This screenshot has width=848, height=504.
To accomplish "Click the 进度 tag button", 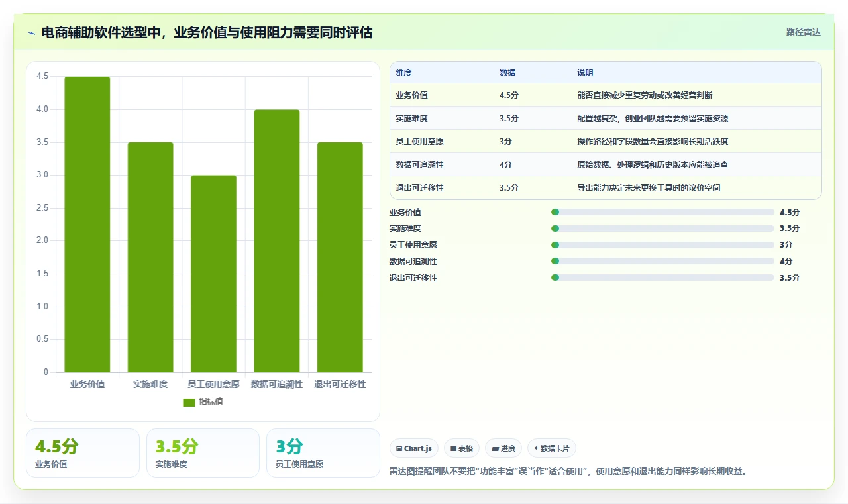I will pos(503,448).
